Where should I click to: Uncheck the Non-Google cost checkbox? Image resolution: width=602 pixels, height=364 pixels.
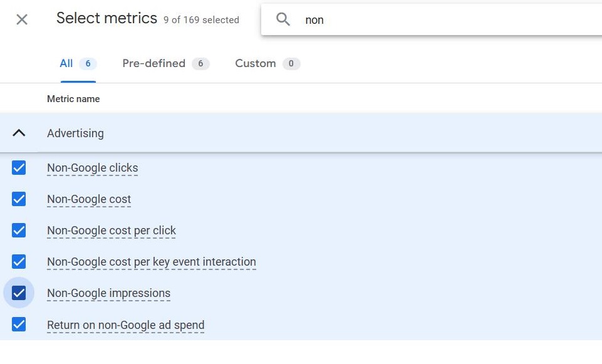pyautogui.click(x=19, y=199)
